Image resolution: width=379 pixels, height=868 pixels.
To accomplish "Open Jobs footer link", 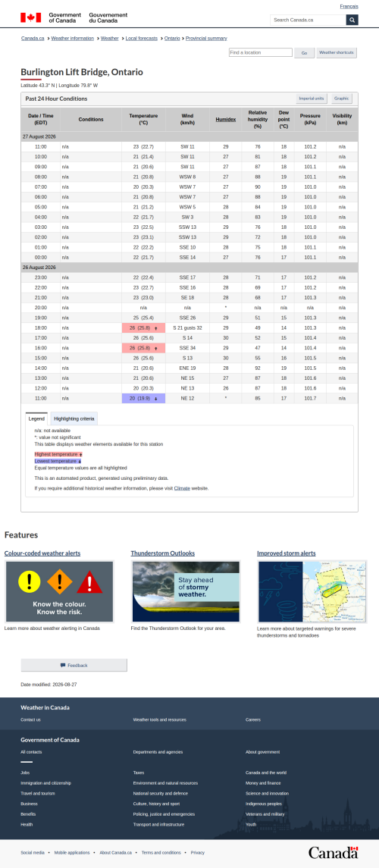I will (x=25, y=772).
